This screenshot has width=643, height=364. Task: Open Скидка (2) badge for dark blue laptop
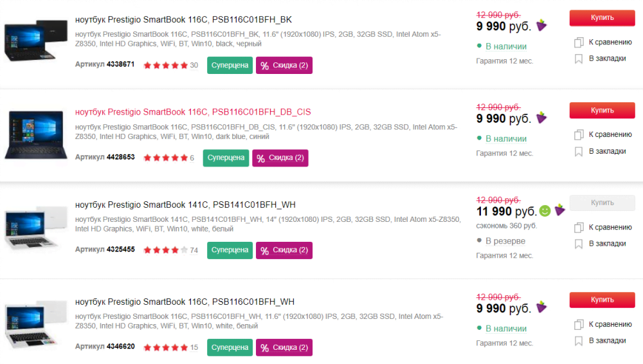click(x=280, y=158)
